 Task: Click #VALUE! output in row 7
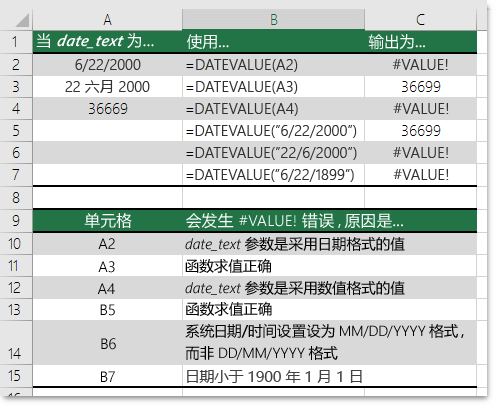click(421, 175)
